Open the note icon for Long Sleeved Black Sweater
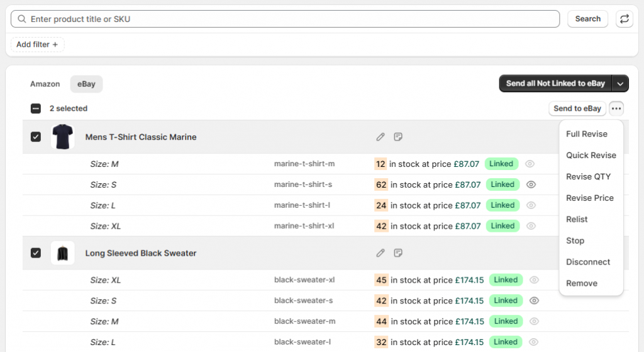This screenshot has width=644, height=352. pos(398,253)
